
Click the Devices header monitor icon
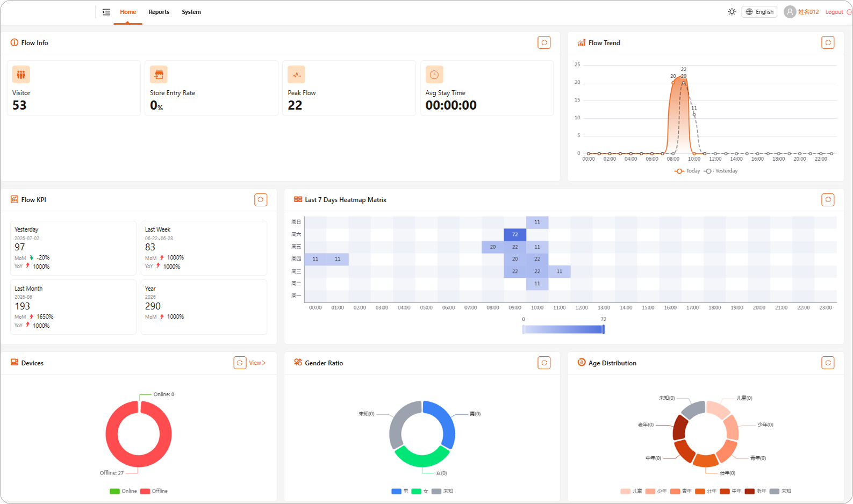click(x=15, y=363)
